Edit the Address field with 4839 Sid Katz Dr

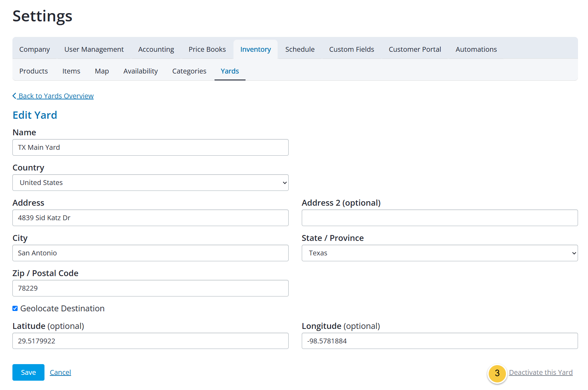[x=150, y=218]
